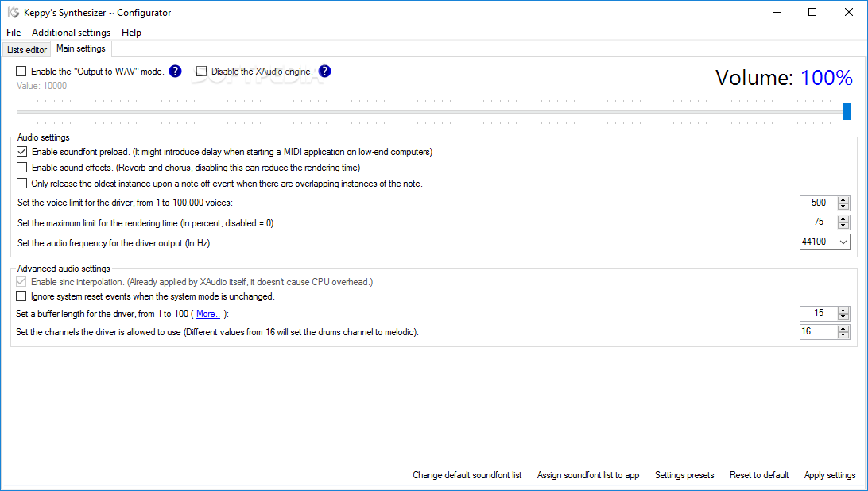This screenshot has height=491, width=868.
Task: Click Assign soundfont list to app
Action: point(588,475)
